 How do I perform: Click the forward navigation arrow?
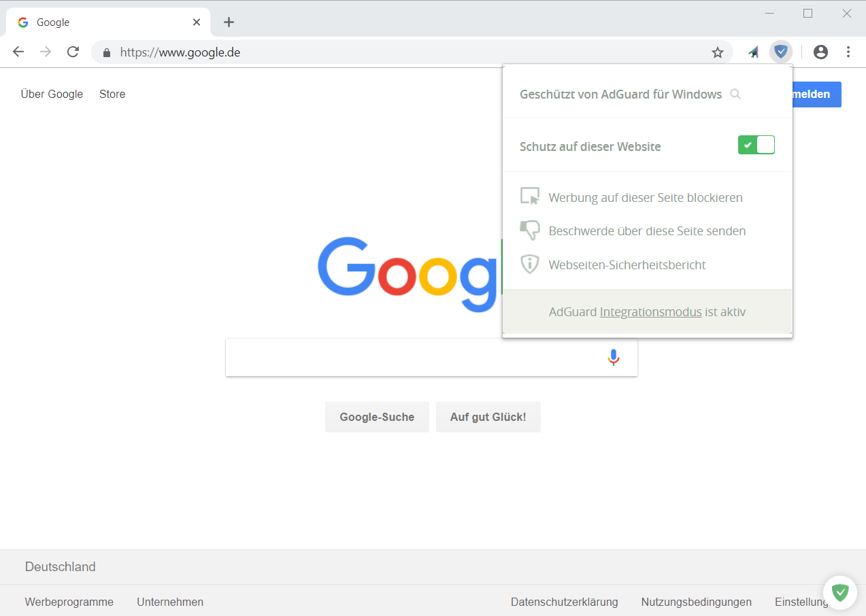[x=46, y=52]
